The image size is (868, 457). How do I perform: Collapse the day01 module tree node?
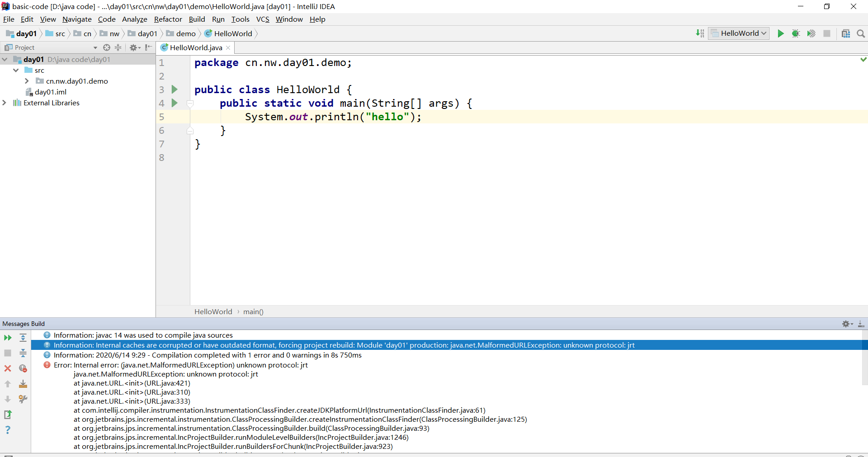[x=5, y=59]
